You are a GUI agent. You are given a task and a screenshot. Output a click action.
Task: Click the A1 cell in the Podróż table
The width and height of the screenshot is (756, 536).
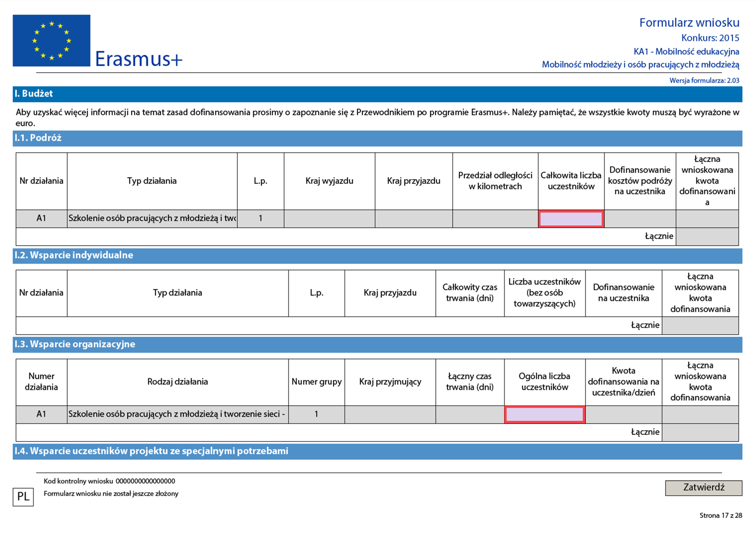[41, 219]
